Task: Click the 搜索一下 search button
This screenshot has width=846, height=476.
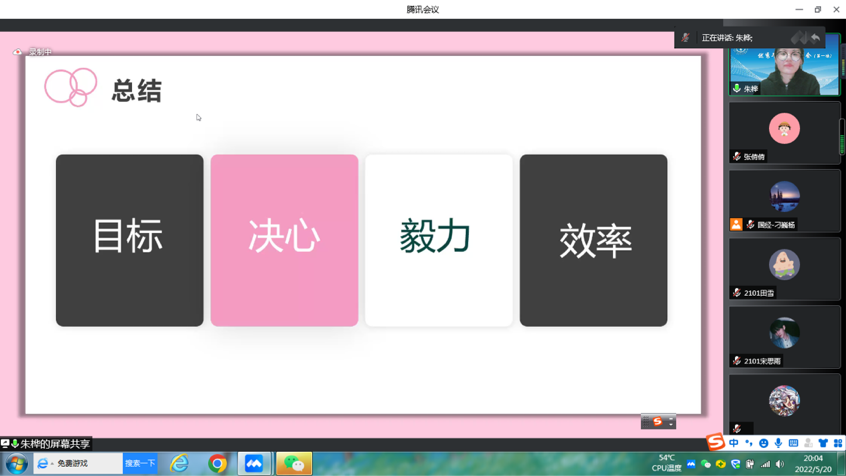Action: [x=140, y=463]
